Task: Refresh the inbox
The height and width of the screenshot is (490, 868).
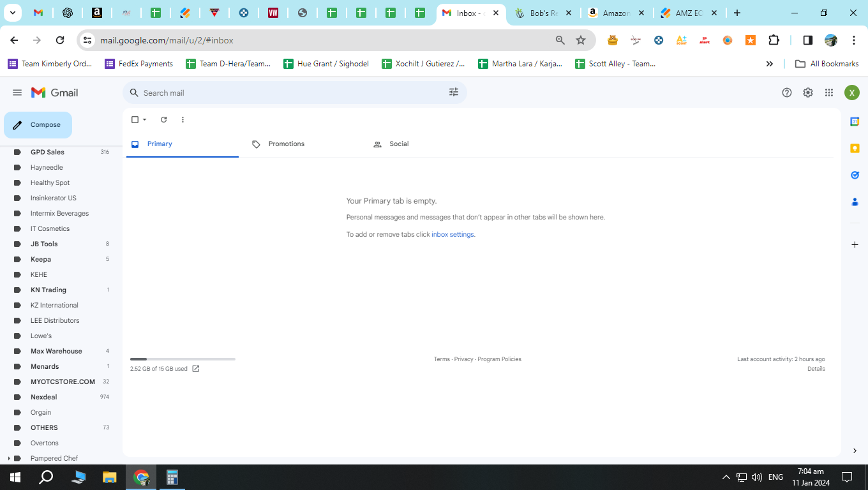Action: coord(163,119)
